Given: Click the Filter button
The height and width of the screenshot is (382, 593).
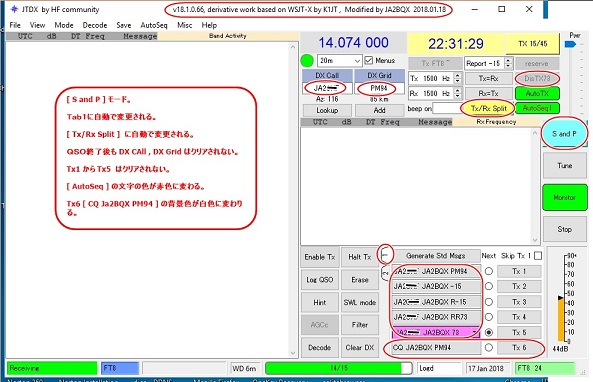Looking at the screenshot, I should (x=360, y=325).
